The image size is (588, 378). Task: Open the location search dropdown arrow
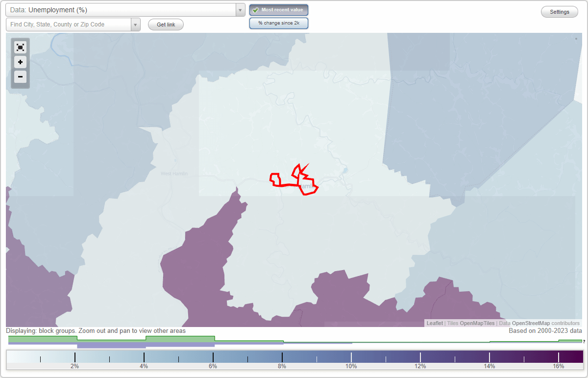pyautogui.click(x=136, y=25)
